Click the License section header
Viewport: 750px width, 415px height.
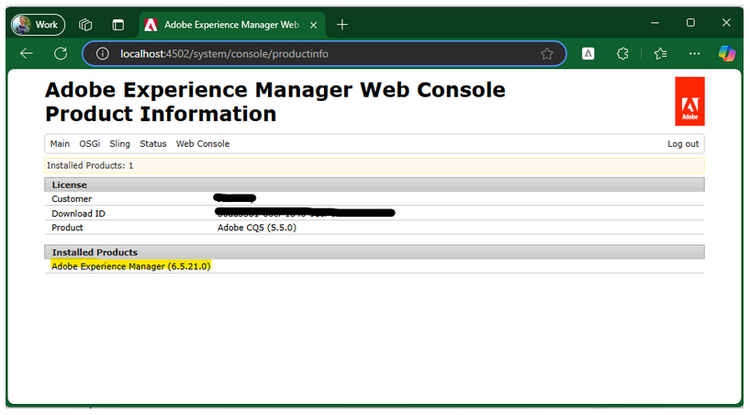pyautogui.click(x=374, y=185)
